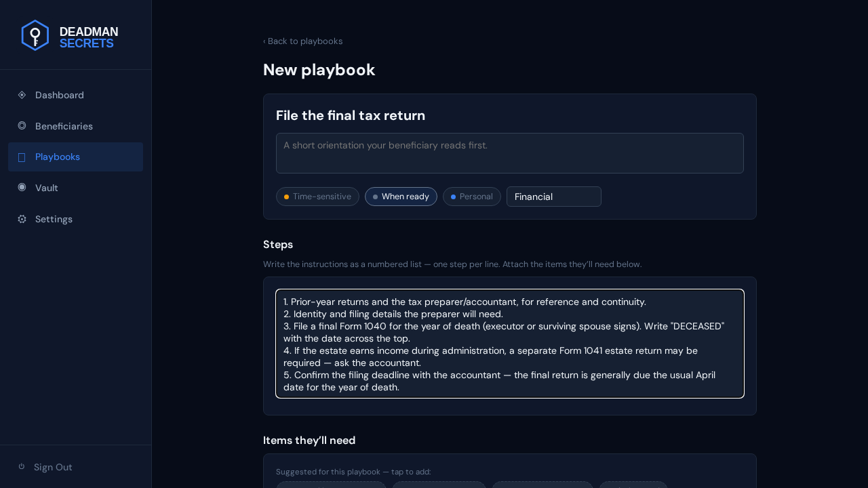Click the Sign Out power icon
868x488 pixels.
pyautogui.click(x=22, y=467)
